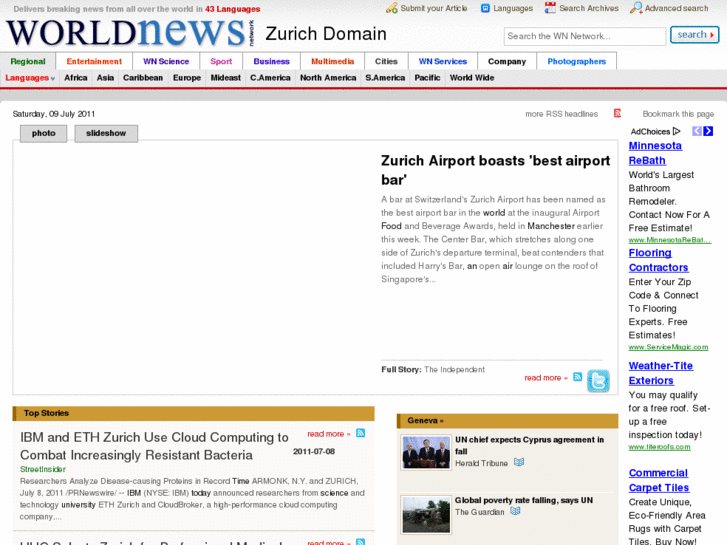Open the Weather-Tite Exteriors ad link
The height and width of the screenshot is (545, 727).
pos(661,373)
